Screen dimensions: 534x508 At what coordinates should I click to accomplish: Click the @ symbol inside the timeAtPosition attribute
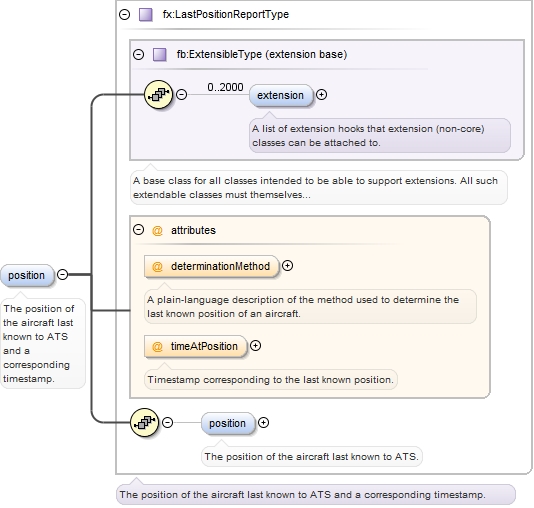click(157, 346)
